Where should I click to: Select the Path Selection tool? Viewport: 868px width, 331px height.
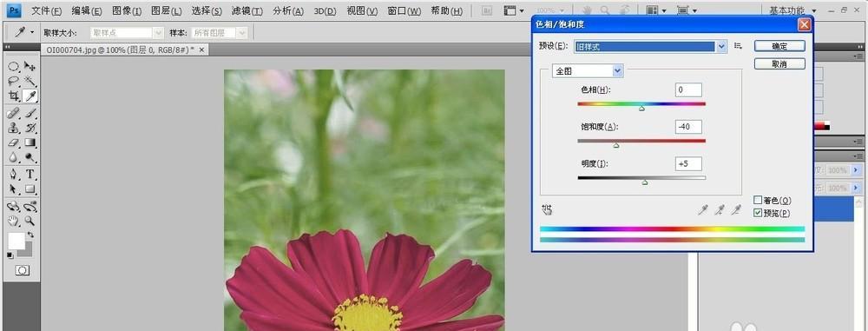[14, 189]
